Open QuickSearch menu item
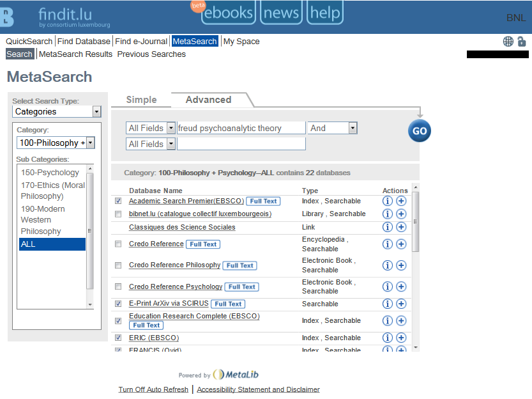Viewport: 532px width, 399px height. coord(29,42)
